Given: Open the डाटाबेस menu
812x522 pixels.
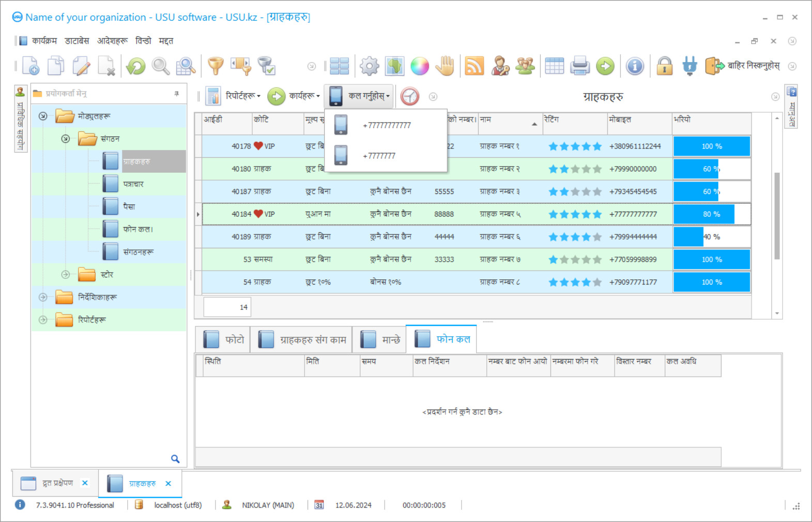Looking at the screenshot, I should click(77, 41).
